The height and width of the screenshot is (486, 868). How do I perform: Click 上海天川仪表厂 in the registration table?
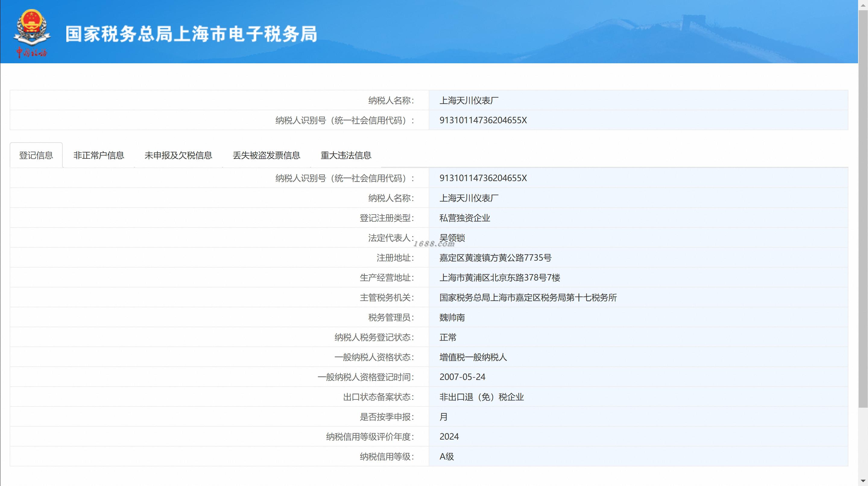[x=469, y=198]
